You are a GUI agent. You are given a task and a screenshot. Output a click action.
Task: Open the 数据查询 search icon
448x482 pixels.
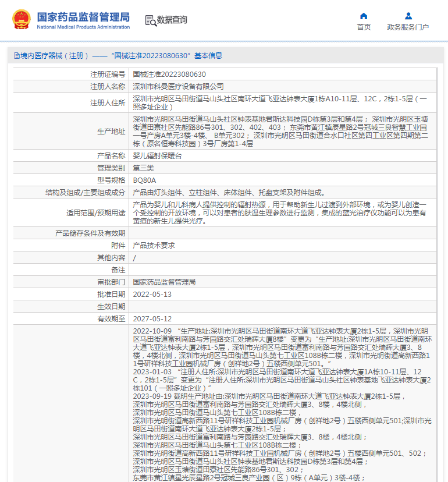click(x=151, y=20)
